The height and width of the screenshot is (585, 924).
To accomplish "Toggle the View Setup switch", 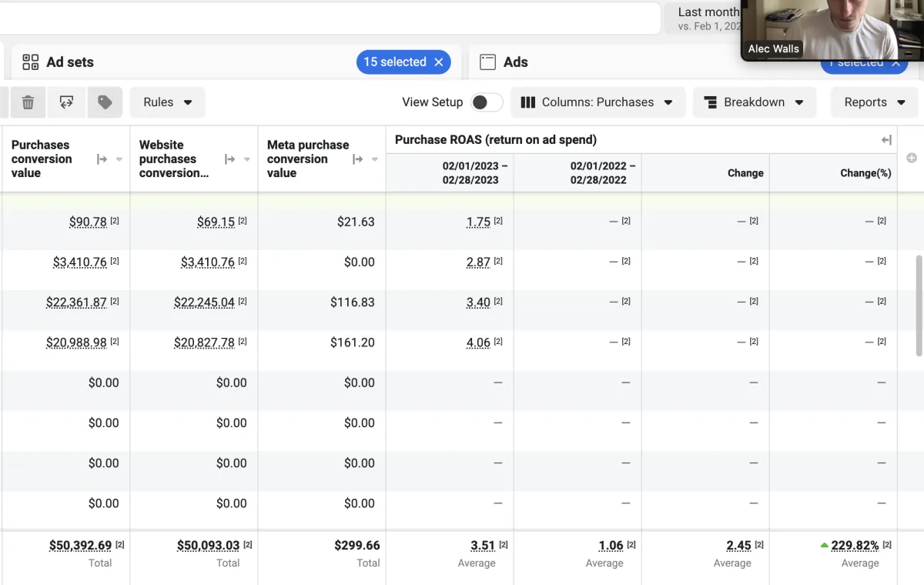I will coord(487,102).
